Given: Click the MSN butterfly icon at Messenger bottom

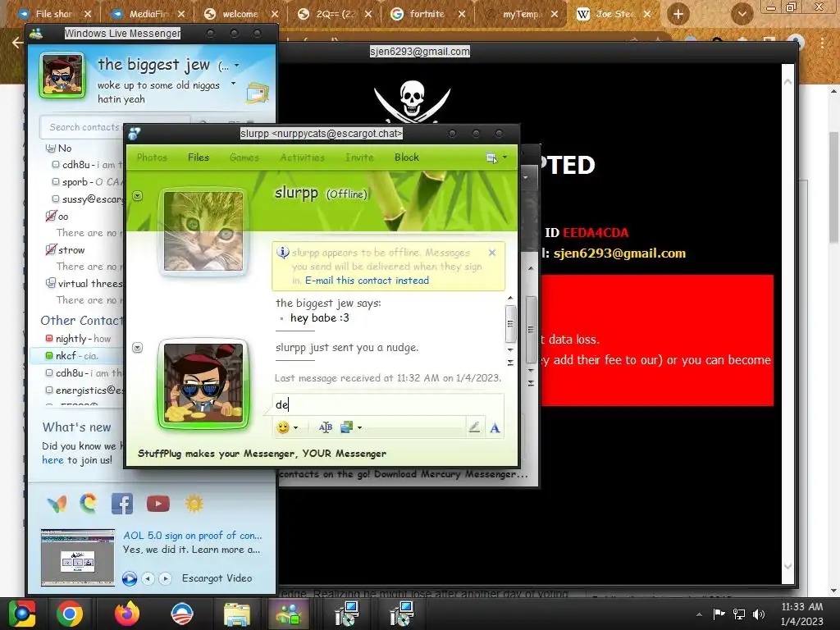Looking at the screenshot, I should pos(57,504).
